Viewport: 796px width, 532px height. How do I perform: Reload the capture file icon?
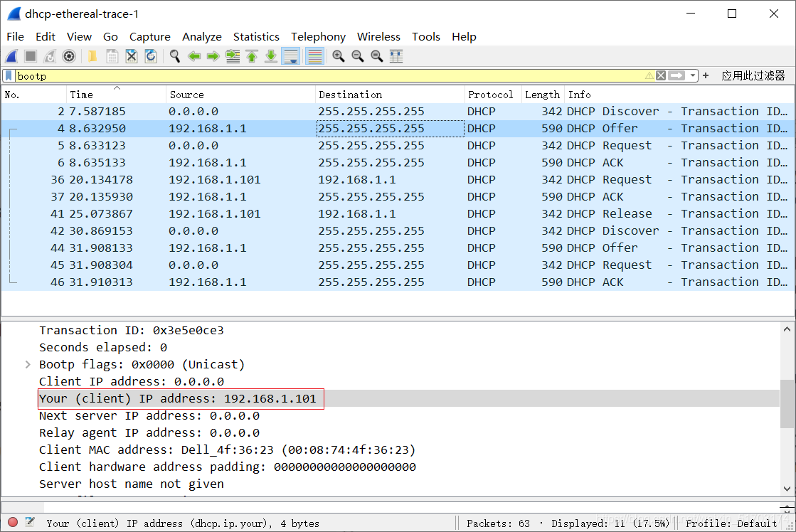click(x=151, y=56)
